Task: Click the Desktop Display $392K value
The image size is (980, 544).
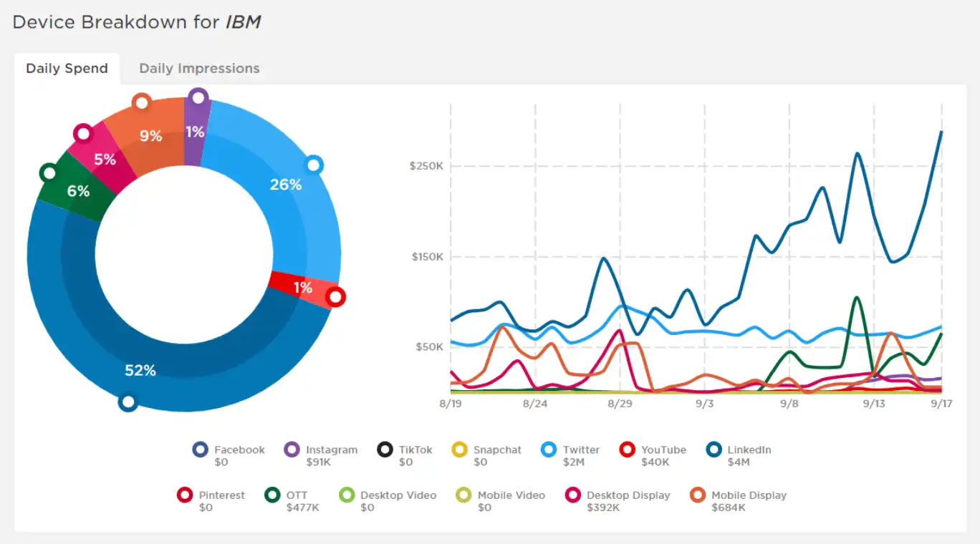Action: click(603, 507)
